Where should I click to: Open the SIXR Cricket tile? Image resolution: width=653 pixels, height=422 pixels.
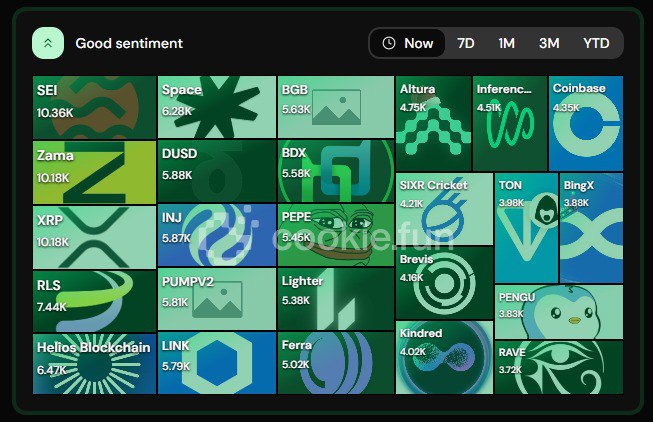[x=444, y=209]
